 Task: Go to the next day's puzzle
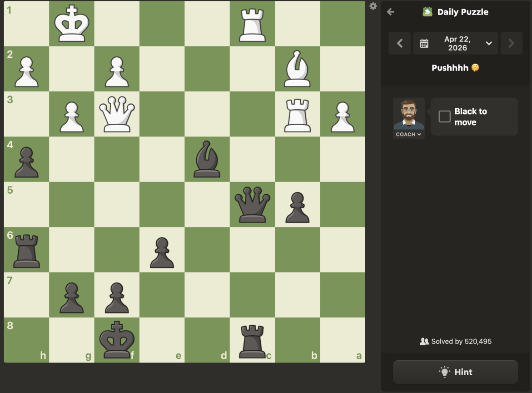511,44
